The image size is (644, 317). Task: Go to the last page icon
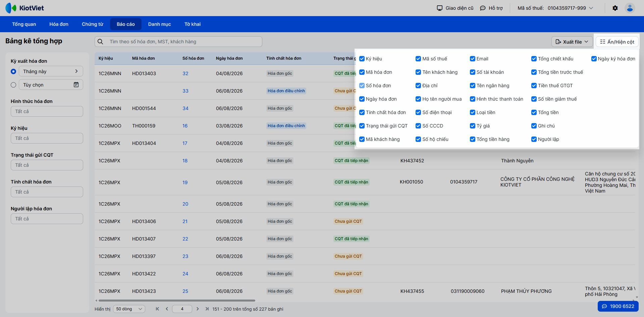207,309
